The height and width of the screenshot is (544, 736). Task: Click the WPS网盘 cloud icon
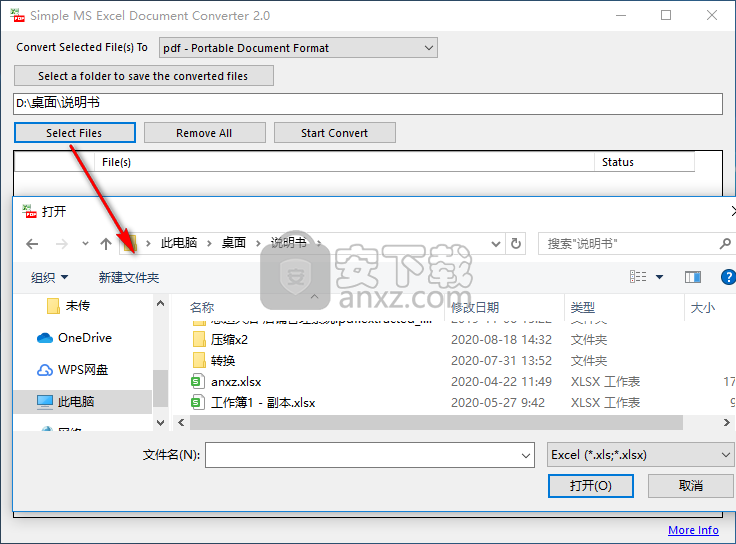click(45, 370)
